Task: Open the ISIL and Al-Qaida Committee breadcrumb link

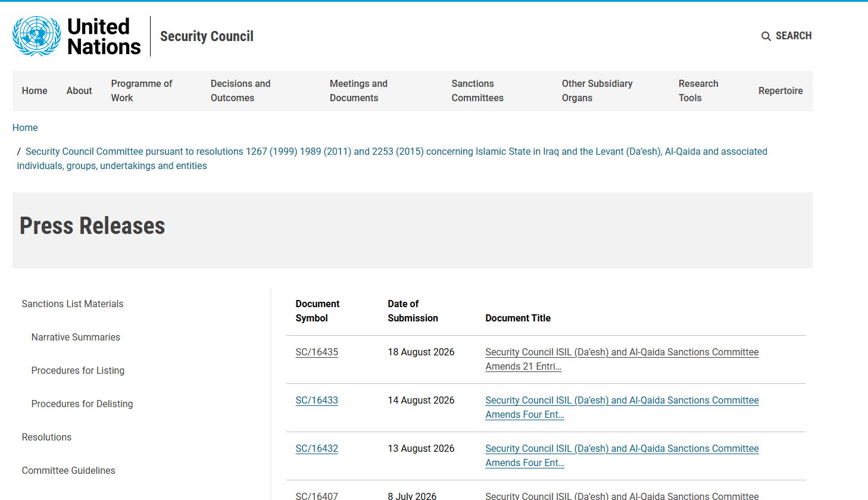Action: coord(392,159)
